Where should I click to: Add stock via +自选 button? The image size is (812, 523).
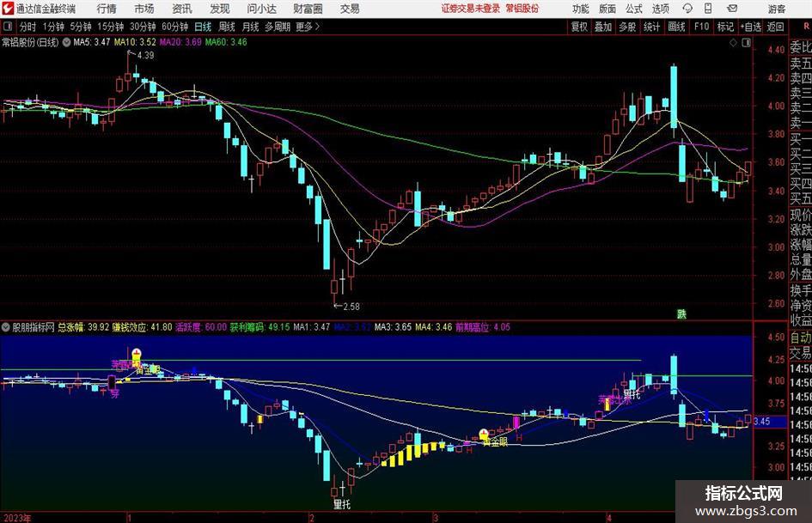click(750, 27)
